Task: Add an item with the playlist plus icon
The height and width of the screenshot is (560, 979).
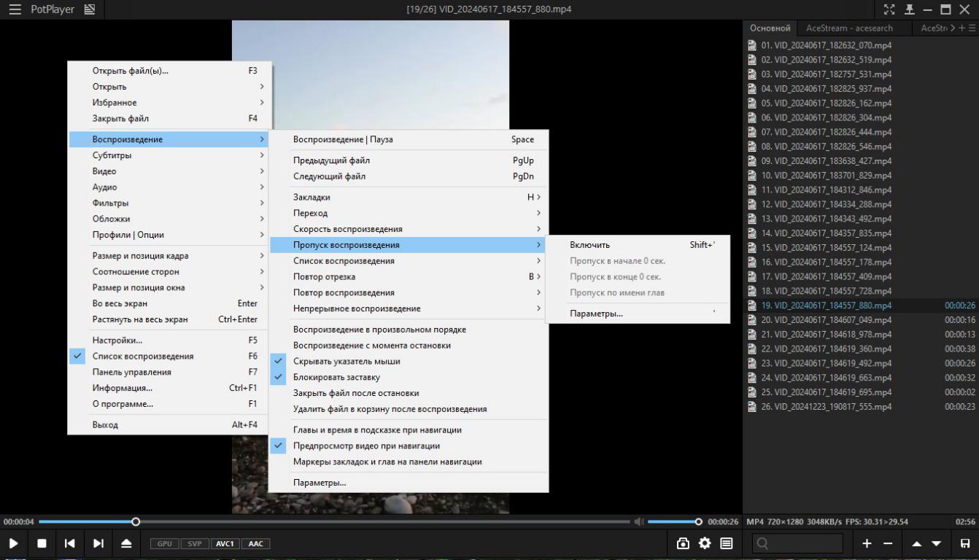Action: (867, 543)
